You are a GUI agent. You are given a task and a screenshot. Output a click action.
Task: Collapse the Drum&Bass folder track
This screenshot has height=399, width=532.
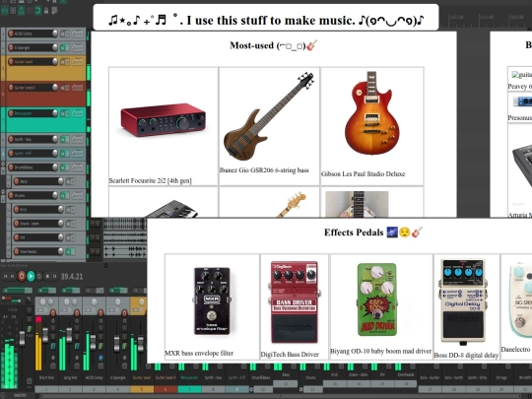3,164
